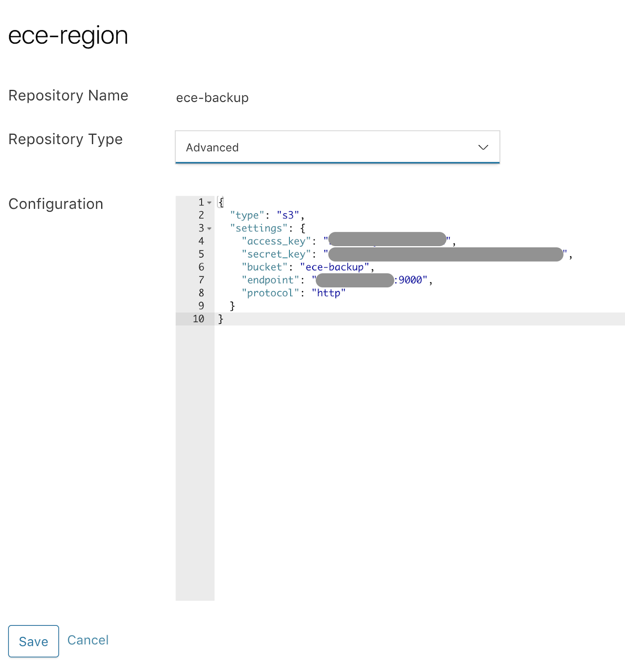Click the "access_key" key name
625x672 pixels.
coord(276,241)
